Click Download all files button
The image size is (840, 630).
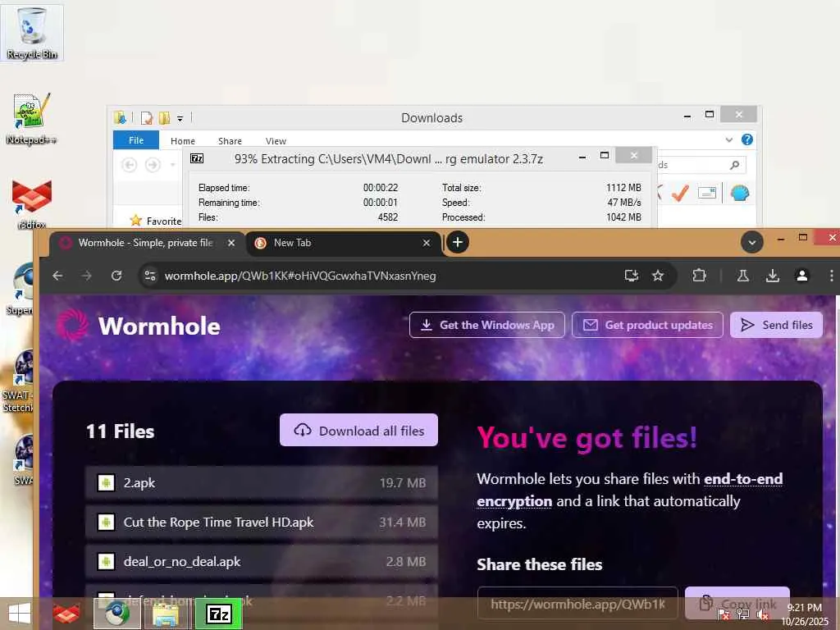359,430
